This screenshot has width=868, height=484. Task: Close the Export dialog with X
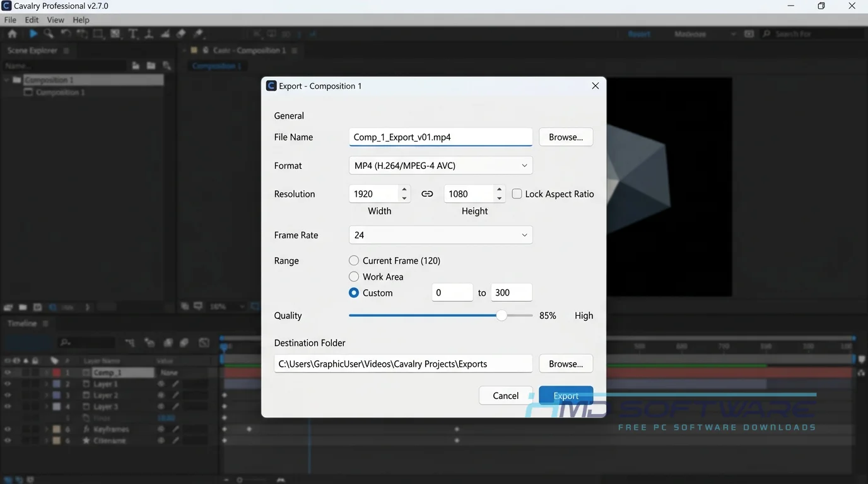tap(595, 86)
